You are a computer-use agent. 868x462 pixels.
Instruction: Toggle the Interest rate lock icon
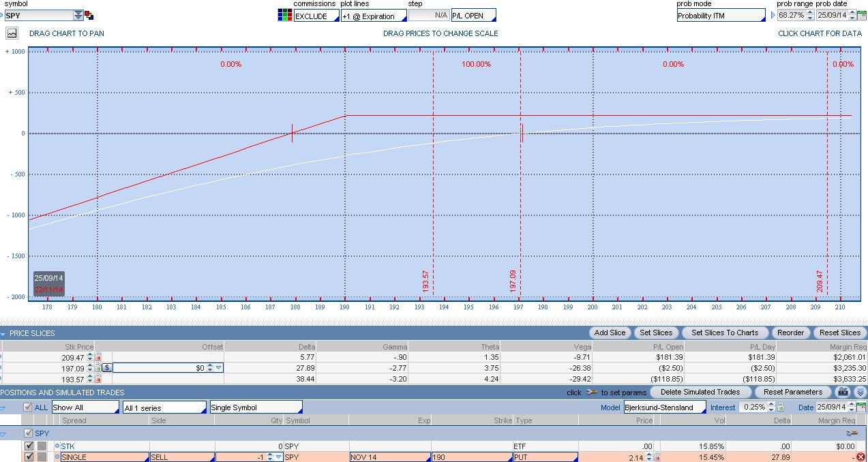(x=781, y=407)
